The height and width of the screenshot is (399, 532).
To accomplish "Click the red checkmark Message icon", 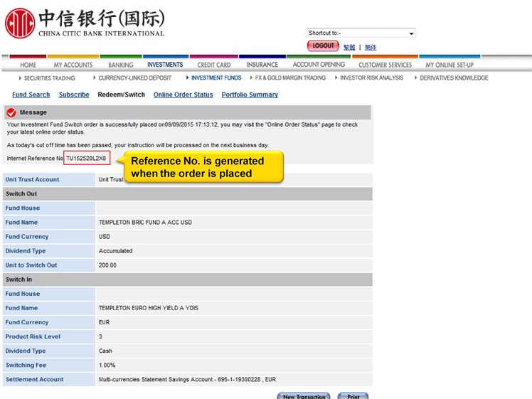I will [11, 112].
